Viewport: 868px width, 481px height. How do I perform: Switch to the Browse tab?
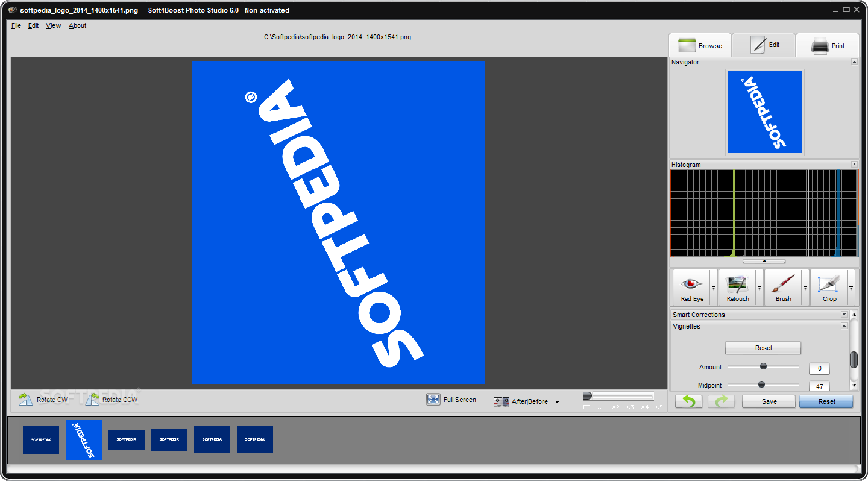coord(700,45)
